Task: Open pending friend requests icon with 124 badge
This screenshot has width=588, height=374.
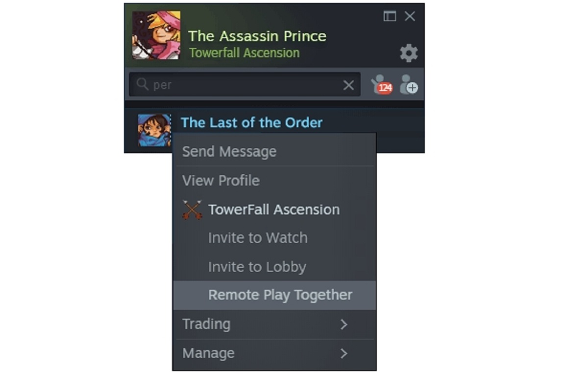Action: [x=381, y=85]
